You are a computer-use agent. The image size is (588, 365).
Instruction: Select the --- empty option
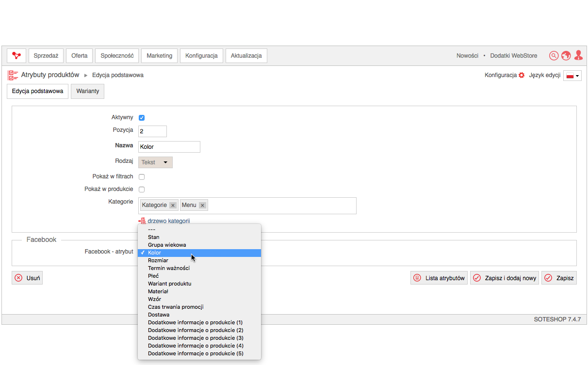[199, 229]
